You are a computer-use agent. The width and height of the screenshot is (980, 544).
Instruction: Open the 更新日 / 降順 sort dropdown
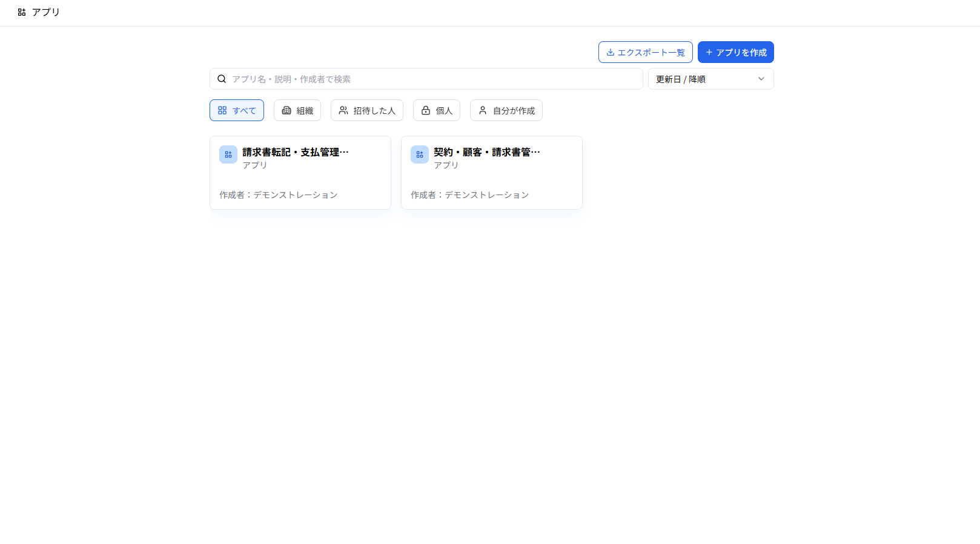coord(710,79)
